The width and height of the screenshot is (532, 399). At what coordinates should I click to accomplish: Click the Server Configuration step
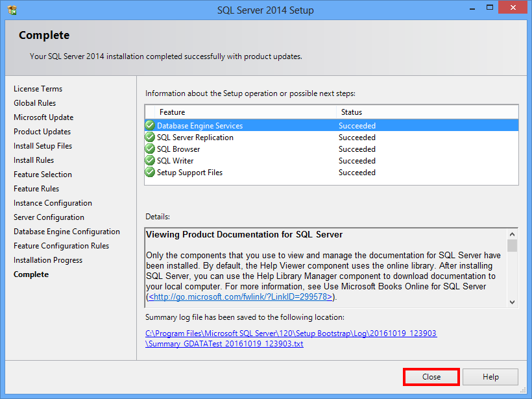(49, 217)
